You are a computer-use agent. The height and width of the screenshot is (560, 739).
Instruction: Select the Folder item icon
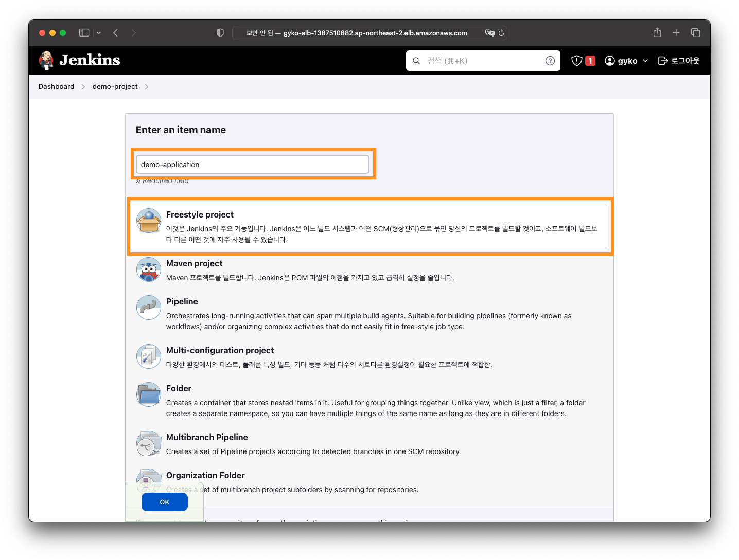tap(149, 394)
